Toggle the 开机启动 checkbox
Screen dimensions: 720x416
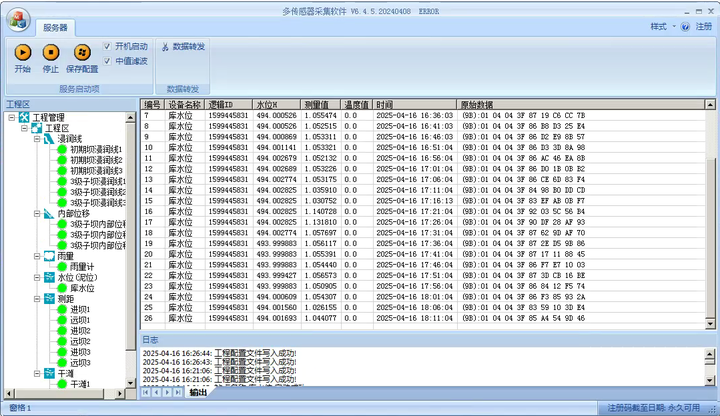[x=107, y=46]
